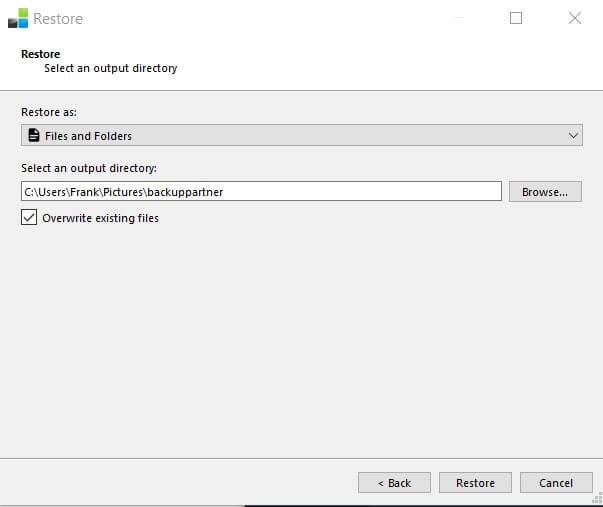Click the bold Restore heading
This screenshot has width=603, height=507.
[40, 54]
